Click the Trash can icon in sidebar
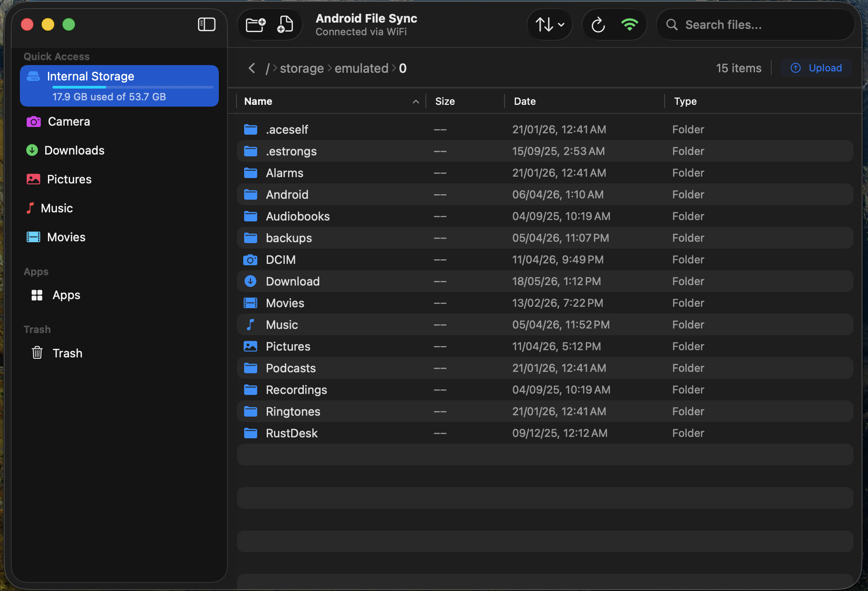The image size is (868, 591). click(37, 353)
